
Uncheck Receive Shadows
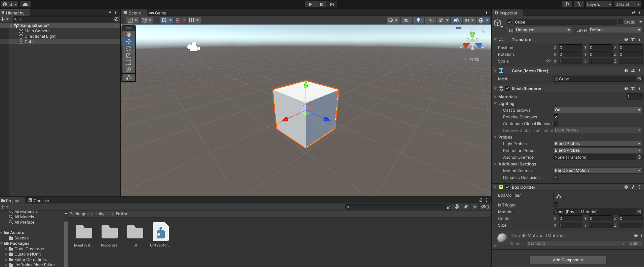[556, 117]
